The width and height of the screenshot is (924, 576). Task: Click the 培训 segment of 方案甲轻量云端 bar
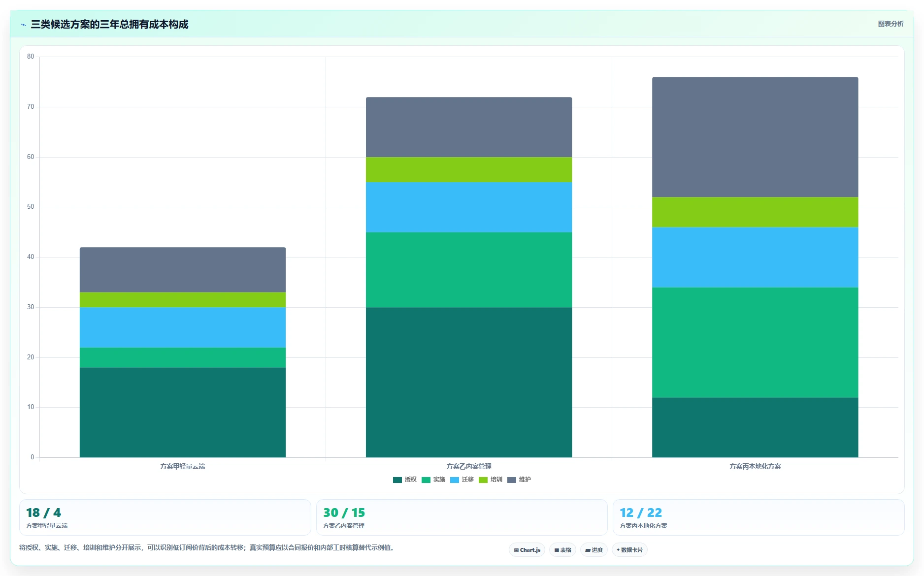[183, 300]
